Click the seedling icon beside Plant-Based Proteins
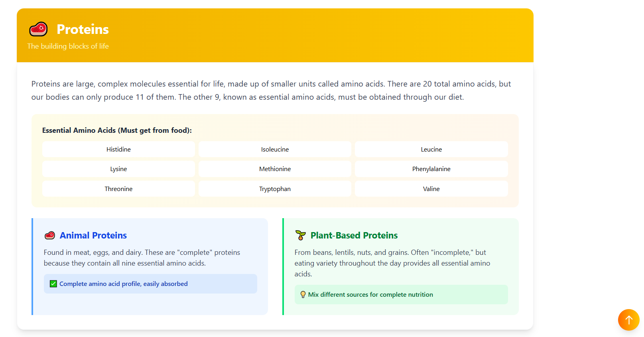This screenshot has height=337, width=644. point(301,235)
